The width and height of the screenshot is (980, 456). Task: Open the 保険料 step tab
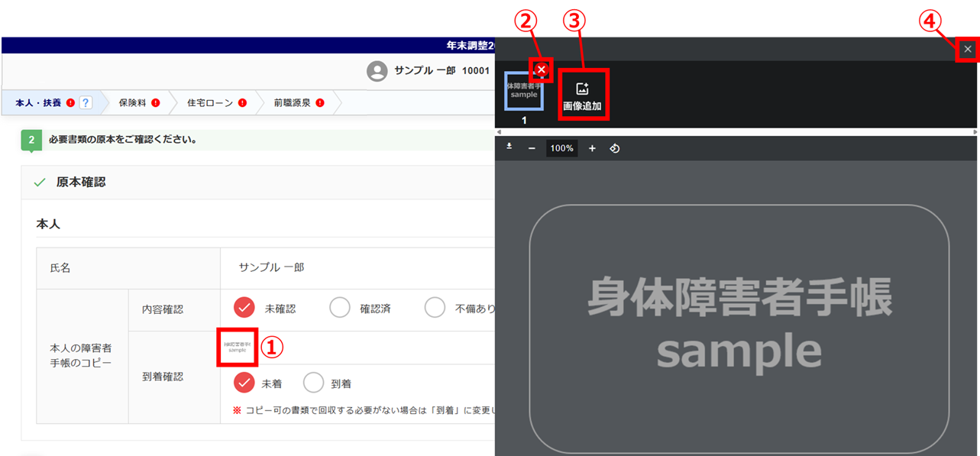140,102
